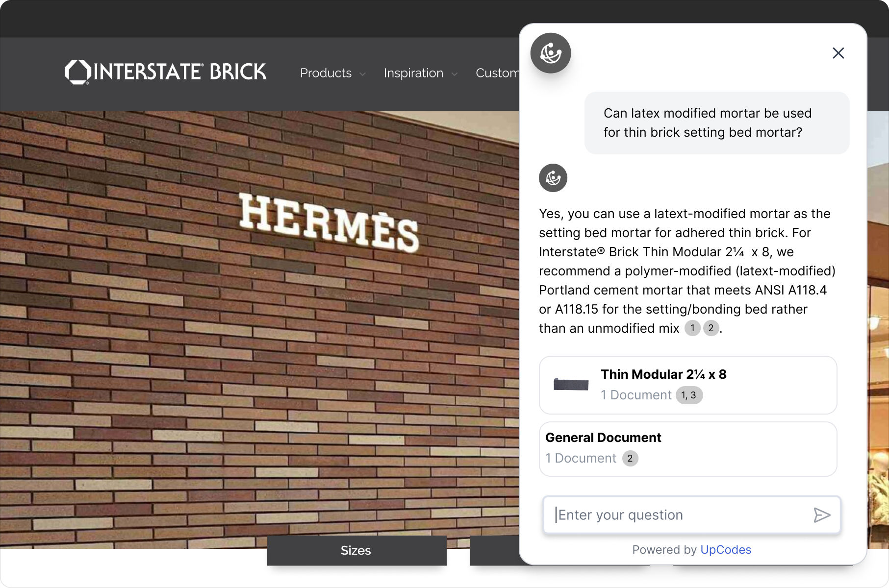
Task: Open the General Document card
Action: (x=688, y=449)
